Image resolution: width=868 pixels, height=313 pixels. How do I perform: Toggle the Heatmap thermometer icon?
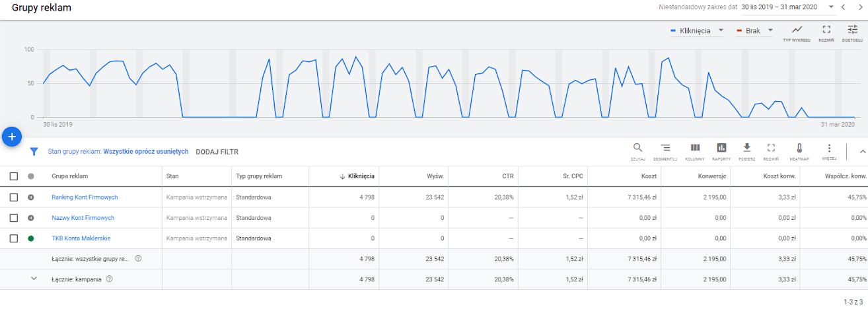pos(799,149)
